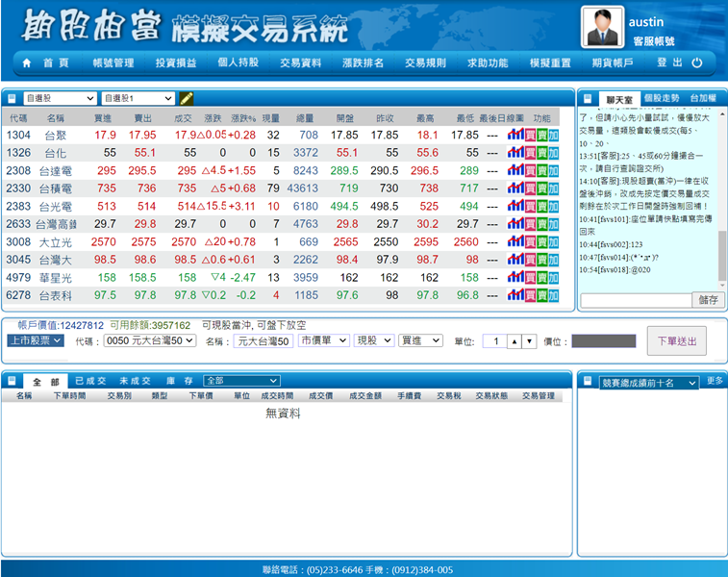The height and width of the screenshot is (577, 728).
Task: Click the chat message input field
Action: (x=636, y=300)
